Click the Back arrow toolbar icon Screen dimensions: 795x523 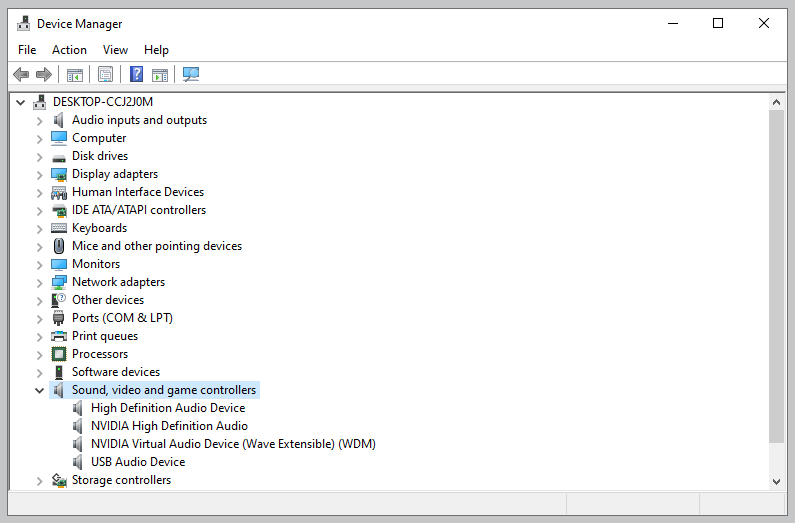pyautogui.click(x=21, y=74)
